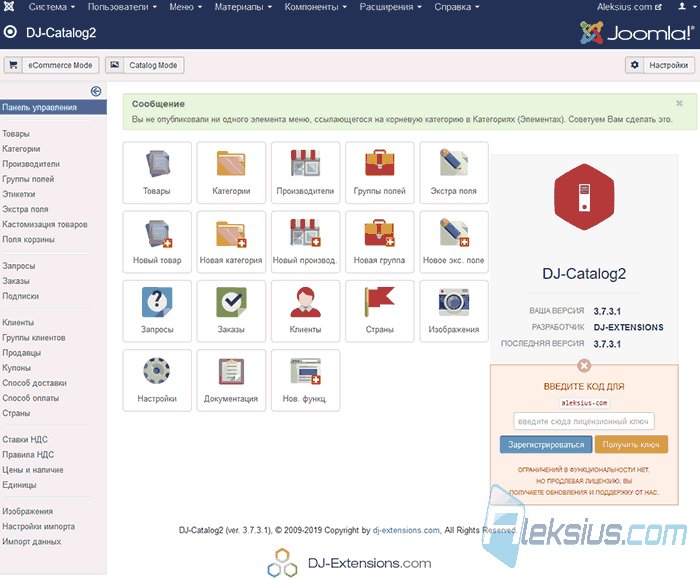
Task: Add an extra field via Новое экс. поле
Action: (454, 242)
